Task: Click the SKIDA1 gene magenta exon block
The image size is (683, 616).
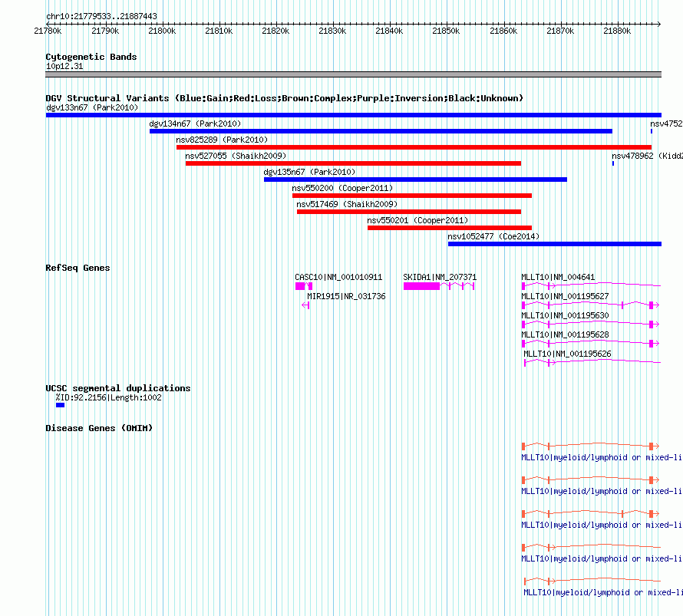Action: pyautogui.click(x=421, y=286)
